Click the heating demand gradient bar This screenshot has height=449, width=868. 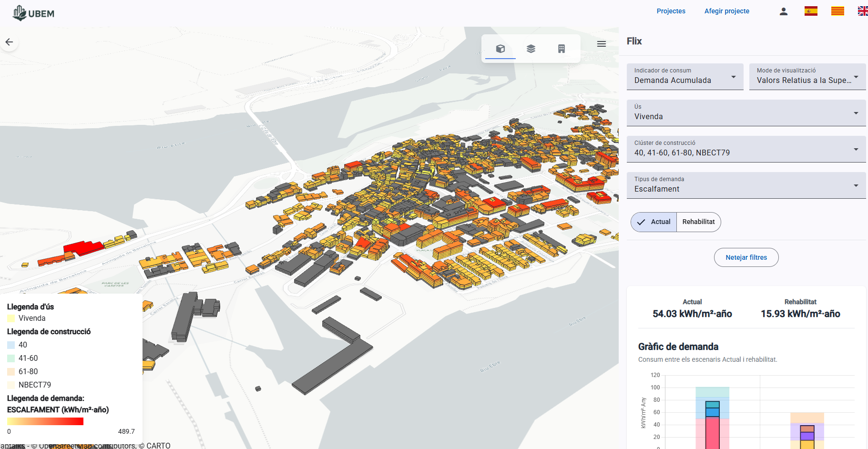click(45, 421)
